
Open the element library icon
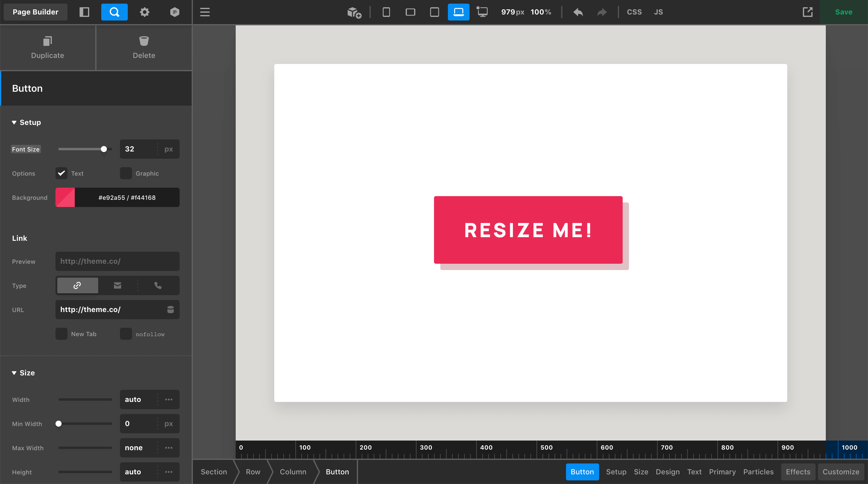click(x=353, y=12)
